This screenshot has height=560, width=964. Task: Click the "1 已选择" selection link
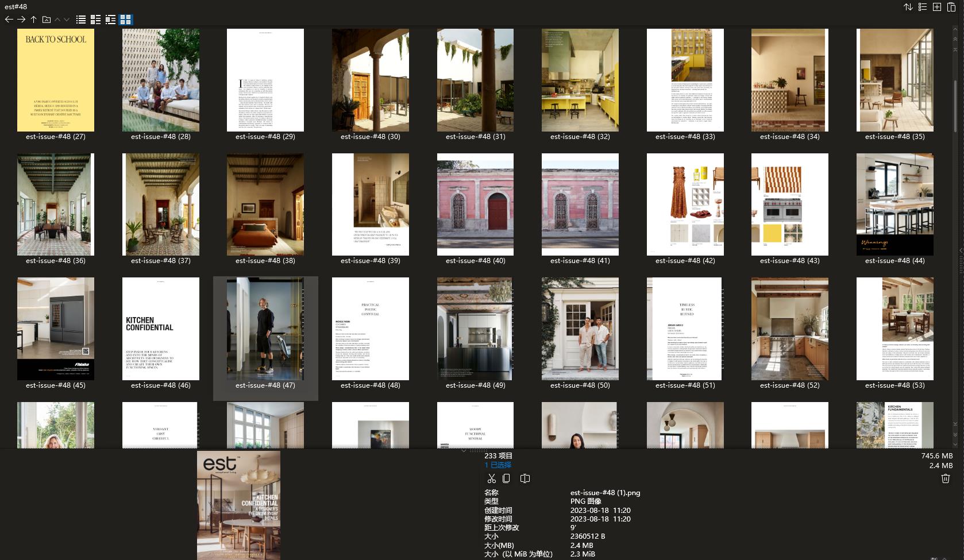[x=498, y=465]
